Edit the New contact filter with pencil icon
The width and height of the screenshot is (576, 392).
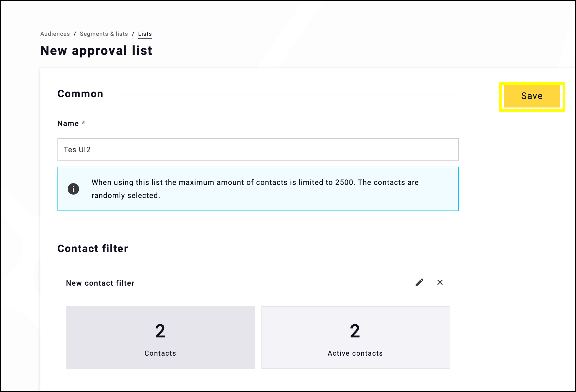pyautogui.click(x=419, y=282)
